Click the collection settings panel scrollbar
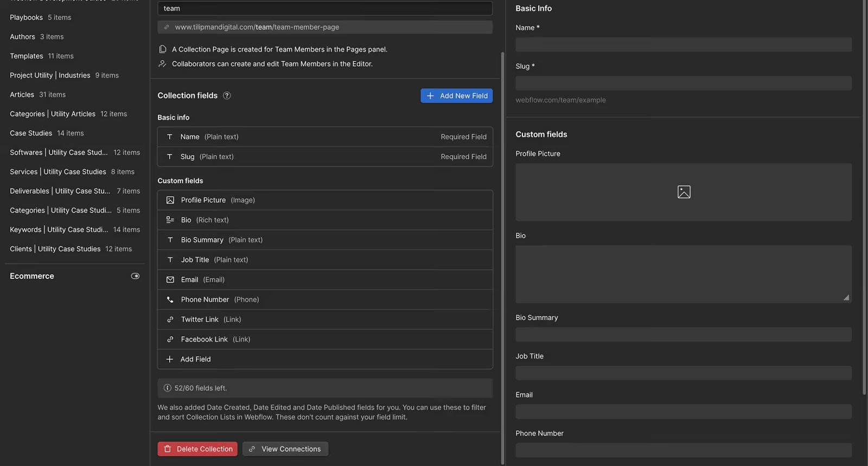868x466 pixels. point(503,258)
